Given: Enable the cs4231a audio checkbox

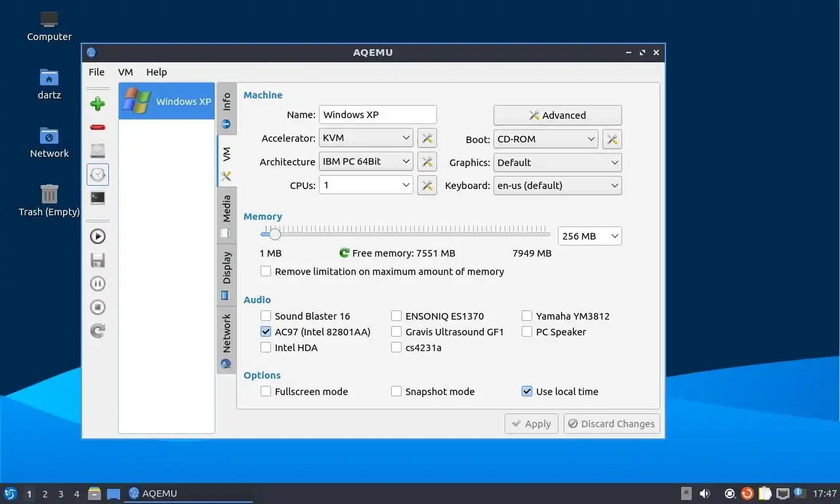Looking at the screenshot, I should pos(396,347).
